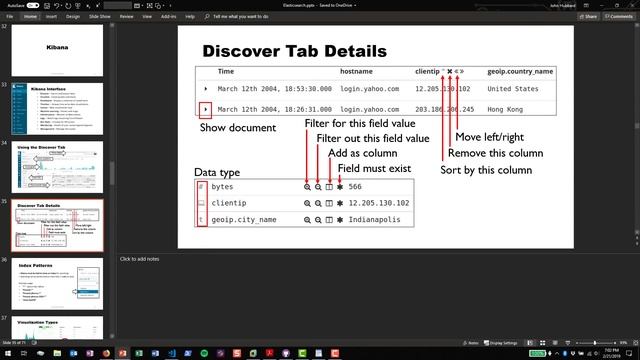The height and width of the screenshot is (360, 640).
Task: Switch to Normal view icon
Action: click(x=530, y=343)
